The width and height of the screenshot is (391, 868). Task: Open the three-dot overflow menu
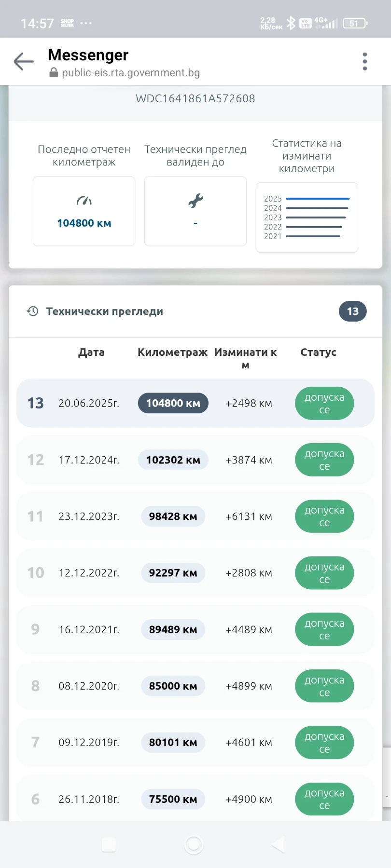pos(365,62)
